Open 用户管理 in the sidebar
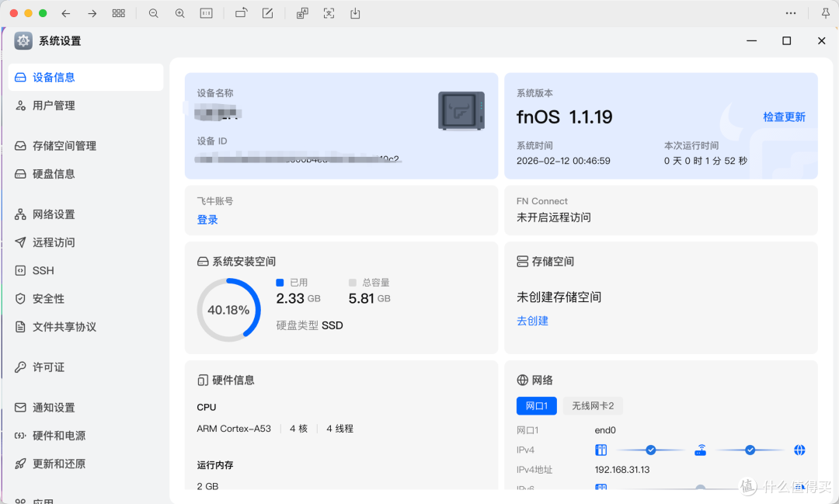Viewport: 839px width, 504px height. [x=85, y=106]
